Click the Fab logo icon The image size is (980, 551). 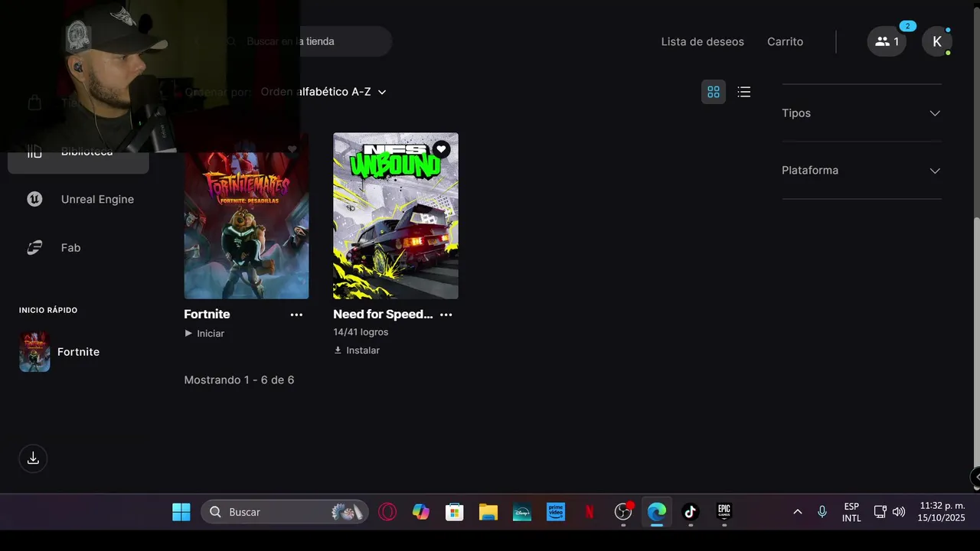point(34,247)
